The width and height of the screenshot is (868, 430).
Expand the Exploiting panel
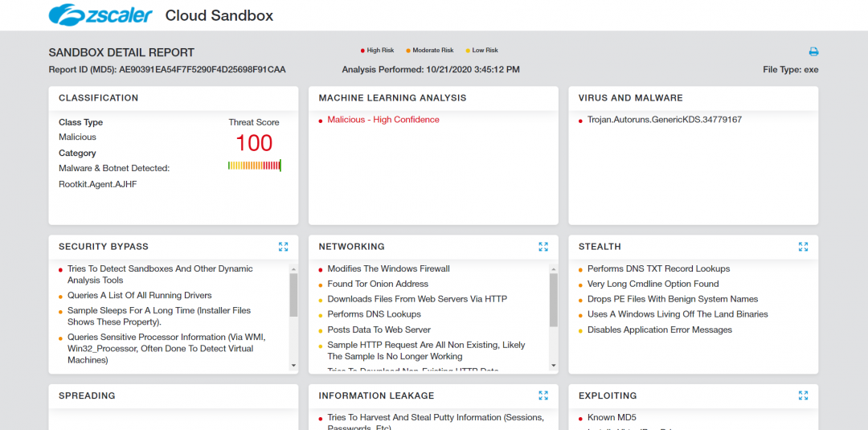[x=803, y=395]
